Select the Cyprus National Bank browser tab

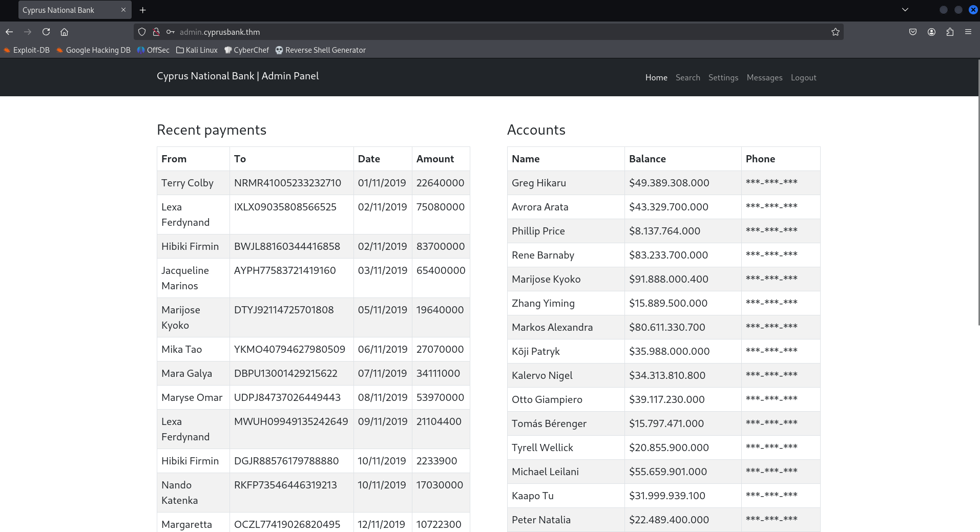click(75, 10)
